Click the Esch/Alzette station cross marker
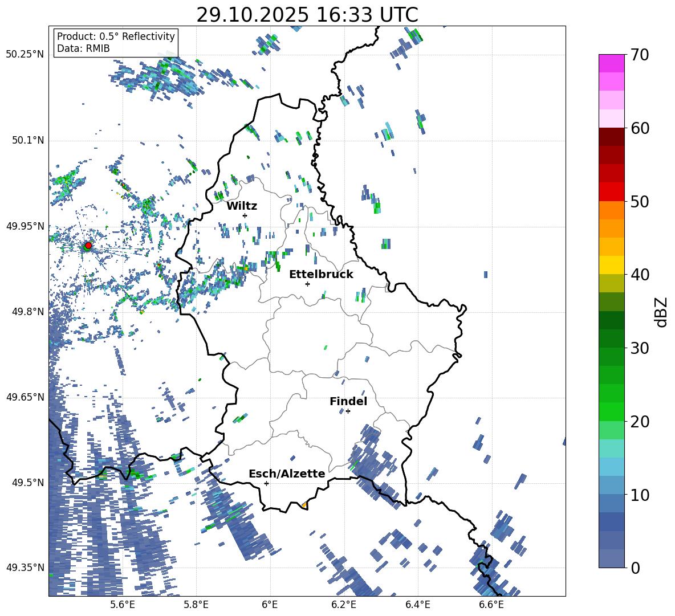Screen dimensions: 675x616 [x=266, y=483]
